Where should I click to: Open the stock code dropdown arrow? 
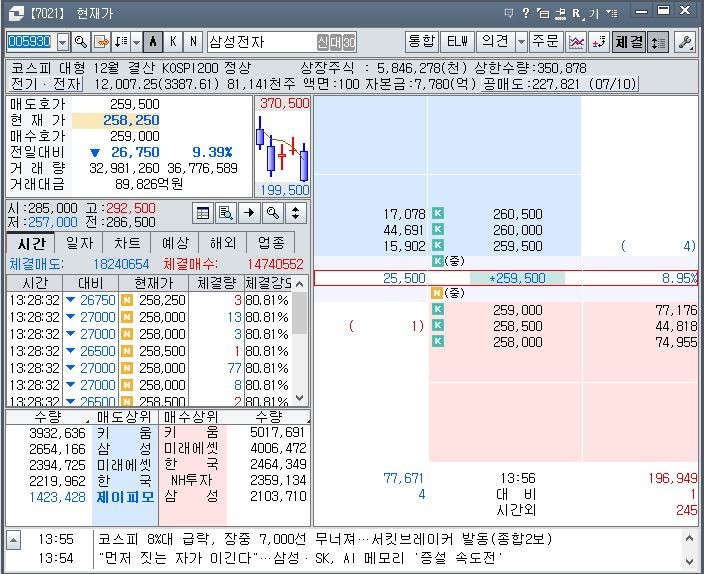click(63, 42)
